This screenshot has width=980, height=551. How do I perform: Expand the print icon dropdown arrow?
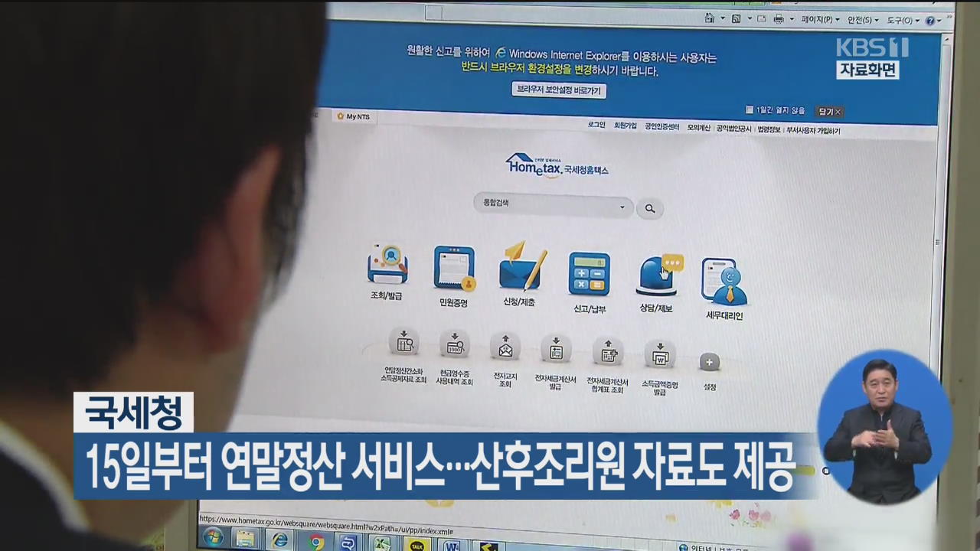coord(790,19)
